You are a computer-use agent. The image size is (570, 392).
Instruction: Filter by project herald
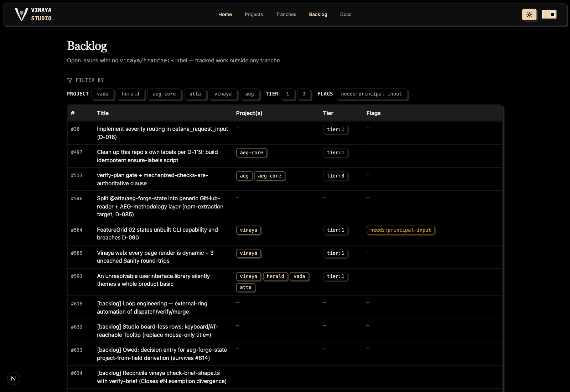(131, 94)
